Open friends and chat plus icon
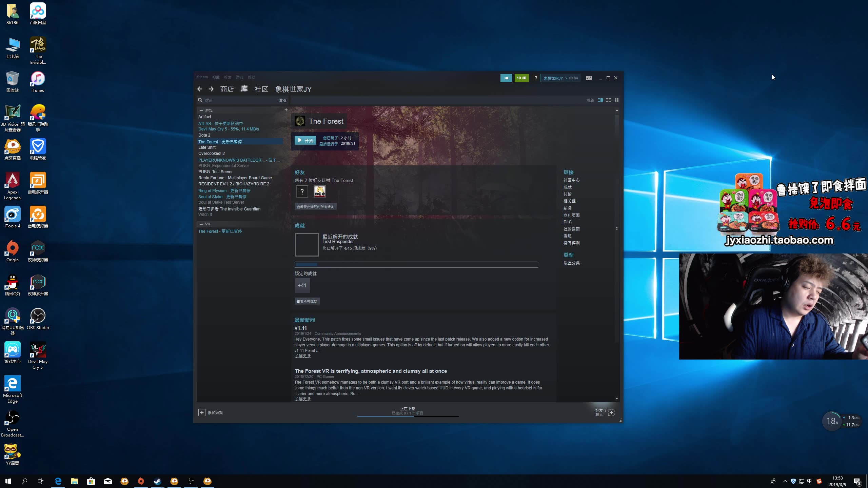 coord(611,412)
